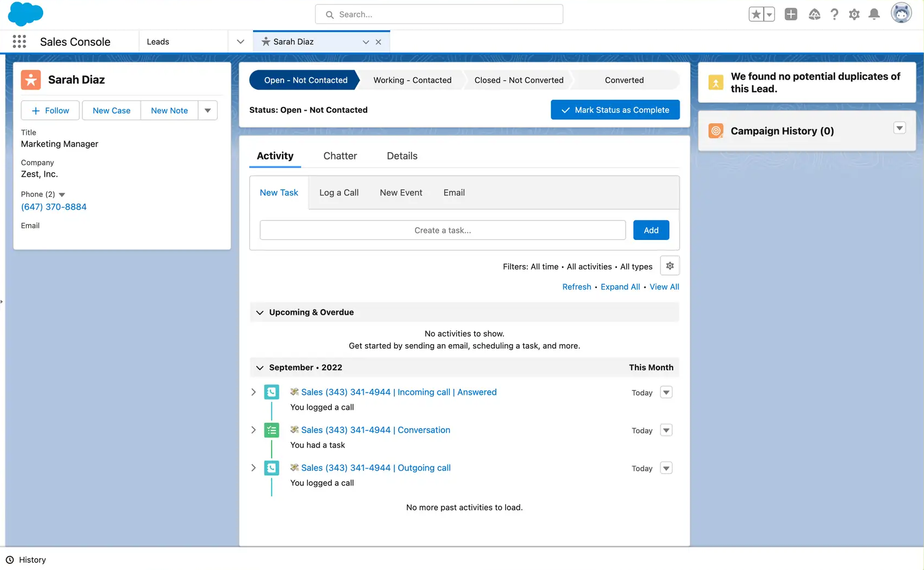The height and width of the screenshot is (570, 924).
Task: Click the Campaign History target icon
Action: pos(716,131)
